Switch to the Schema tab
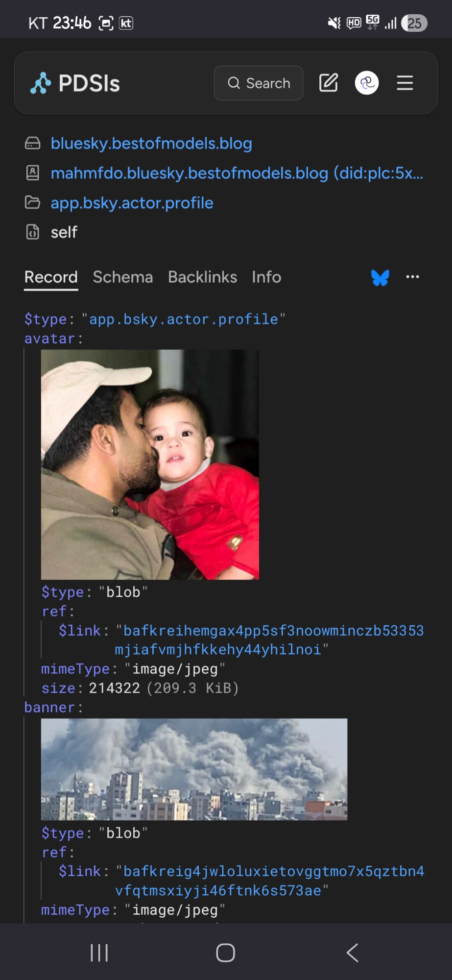The height and width of the screenshot is (980, 452). point(123,277)
